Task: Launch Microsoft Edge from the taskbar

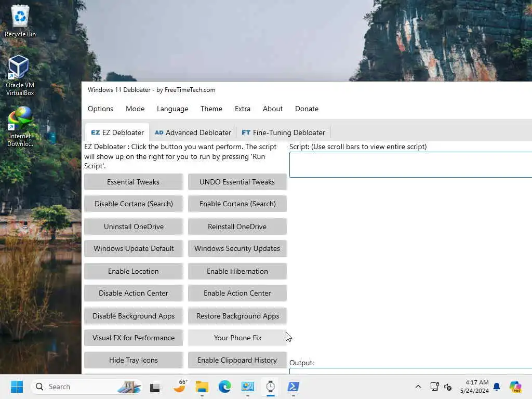Action: [x=224, y=387]
